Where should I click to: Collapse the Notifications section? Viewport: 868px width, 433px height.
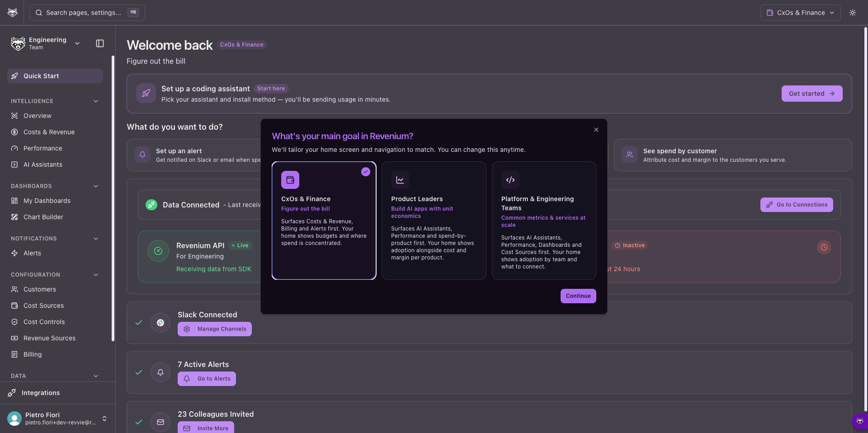click(96, 239)
